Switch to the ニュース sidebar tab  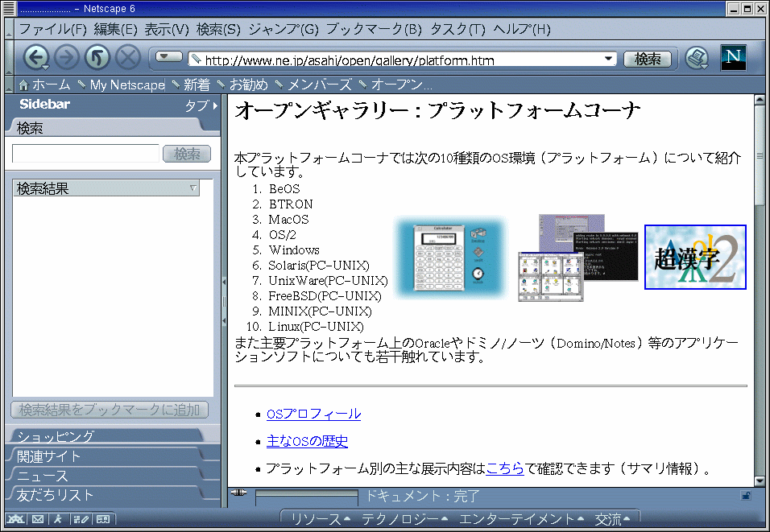[x=106, y=476]
